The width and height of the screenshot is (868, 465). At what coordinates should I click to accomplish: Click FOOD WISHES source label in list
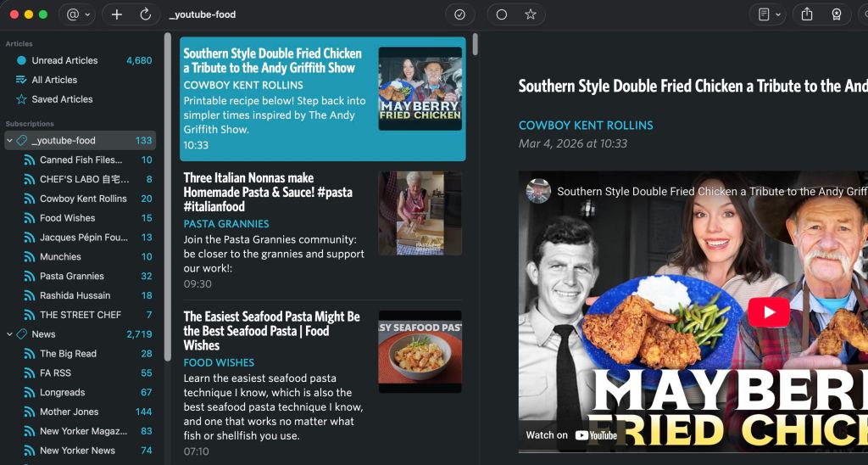point(219,362)
